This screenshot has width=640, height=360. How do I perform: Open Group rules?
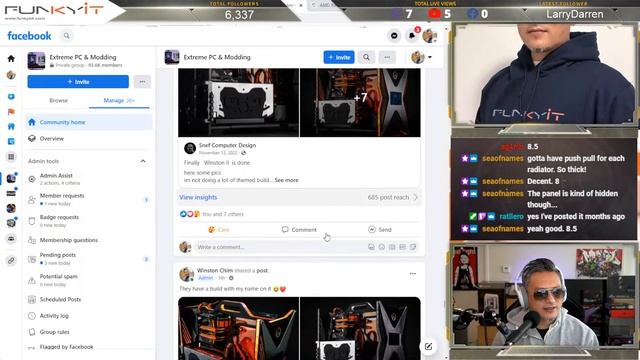point(89,332)
